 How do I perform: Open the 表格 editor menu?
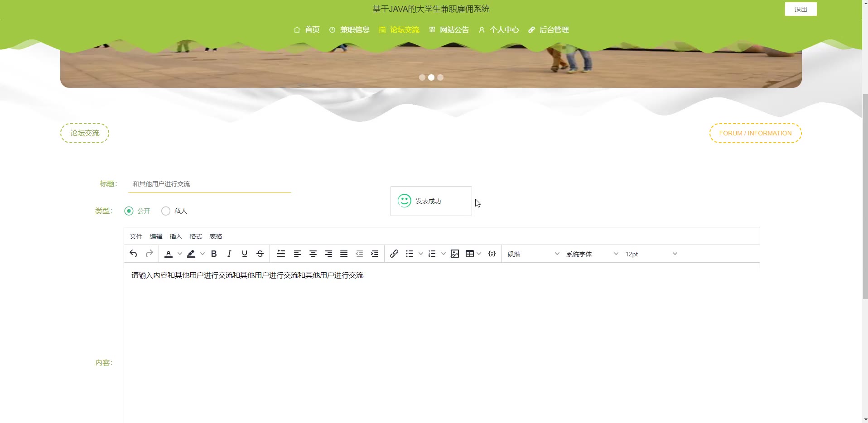(x=216, y=236)
